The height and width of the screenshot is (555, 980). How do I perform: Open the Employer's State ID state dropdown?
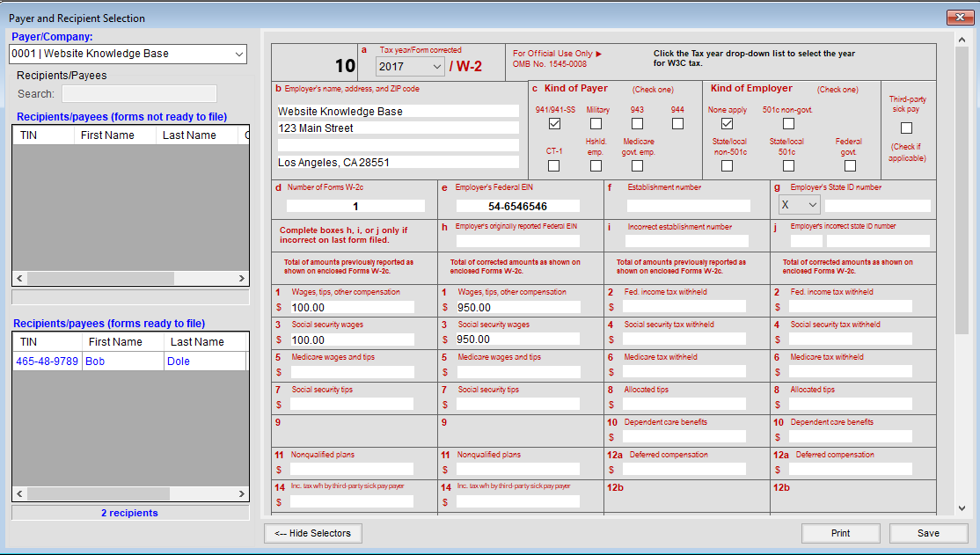coord(800,204)
